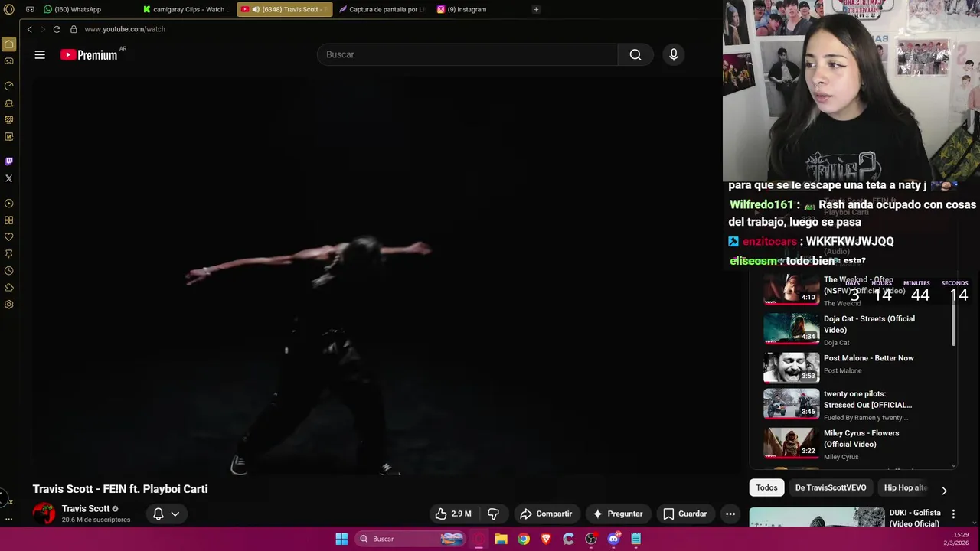Image resolution: width=980 pixels, height=551 pixels.
Task: Save video with Guardar button
Action: (684, 514)
